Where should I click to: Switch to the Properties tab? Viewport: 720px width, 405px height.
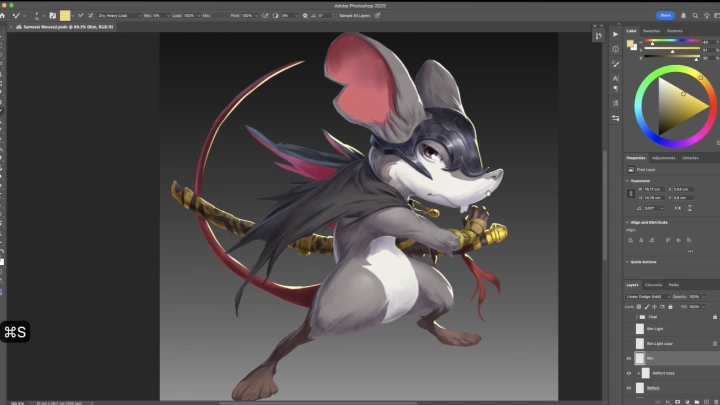click(x=636, y=158)
